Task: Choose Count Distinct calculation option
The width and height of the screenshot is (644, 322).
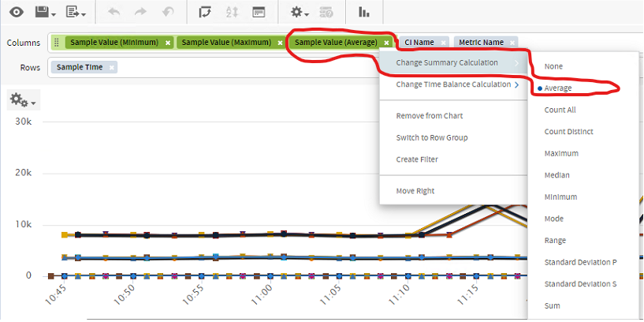Action: coord(569,132)
